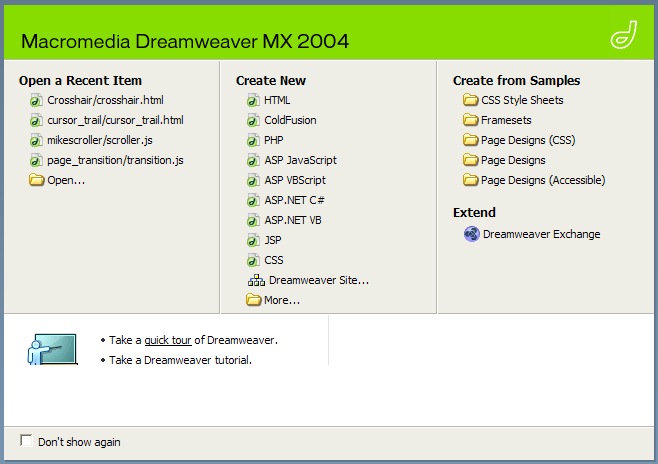Click the site map icon beside Dreamweaver Site...
Screen dimensions: 658x464
tap(256, 280)
